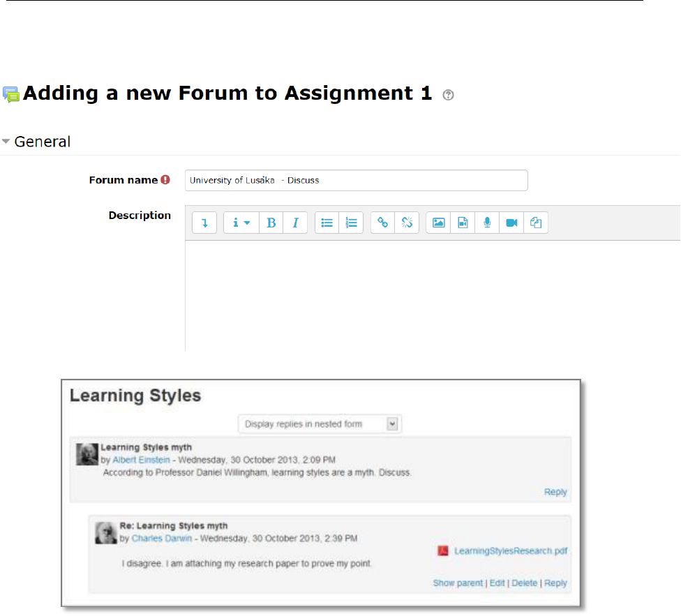Open the Display replies in nested form dropdown

point(320,423)
